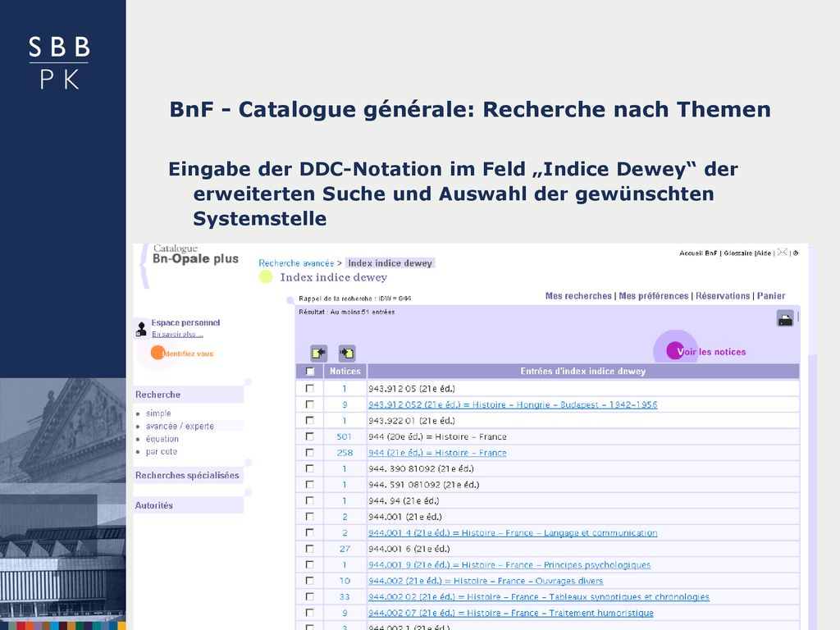The height and width of the screenshot is (630, 840).
Task: Select équation search option
Action: 162,439
